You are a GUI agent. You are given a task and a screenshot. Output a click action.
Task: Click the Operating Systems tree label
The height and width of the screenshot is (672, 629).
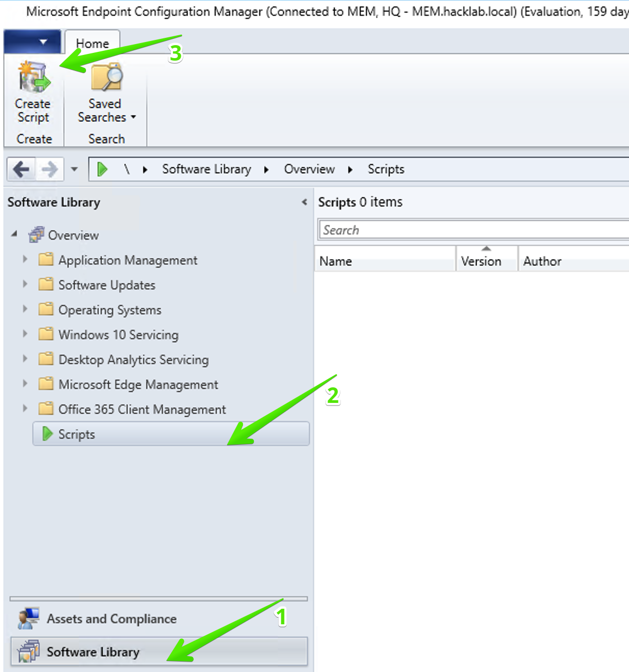click(x=110, y=310)
